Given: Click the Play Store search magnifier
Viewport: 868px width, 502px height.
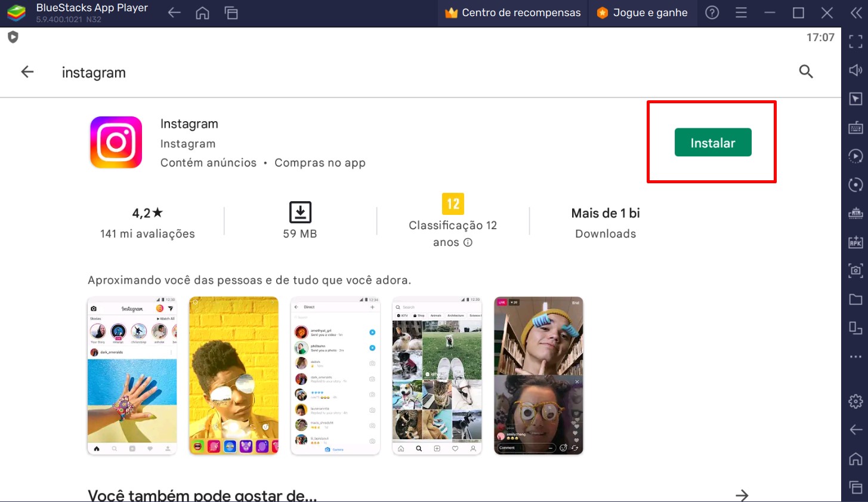Looking at the screenshot, I should (806, 72).
